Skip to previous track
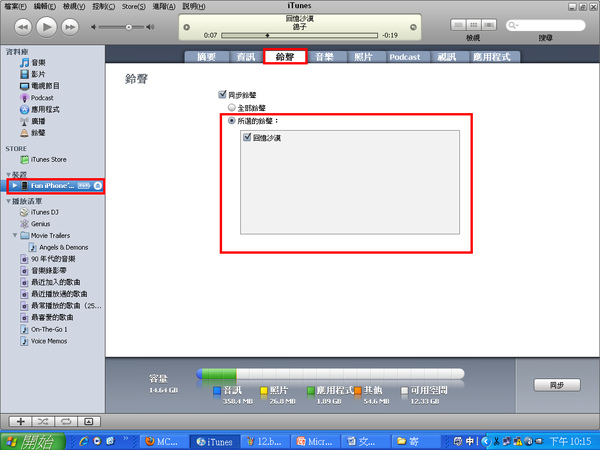Viewport: 600px width, 450px height. pos(23,27)
